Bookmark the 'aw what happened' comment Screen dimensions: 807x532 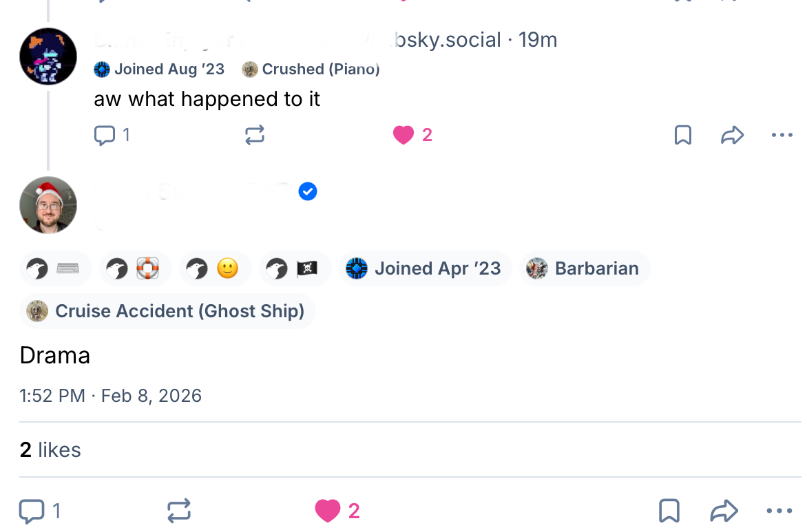coord(682,135)
